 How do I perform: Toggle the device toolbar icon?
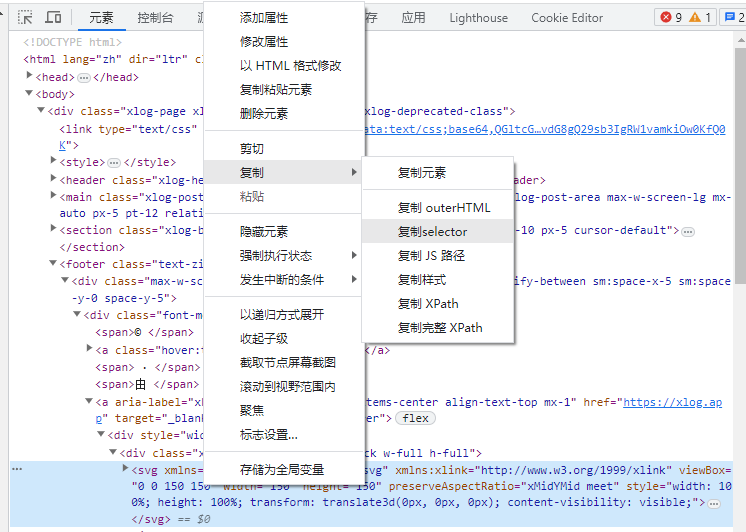click(54, 17)
